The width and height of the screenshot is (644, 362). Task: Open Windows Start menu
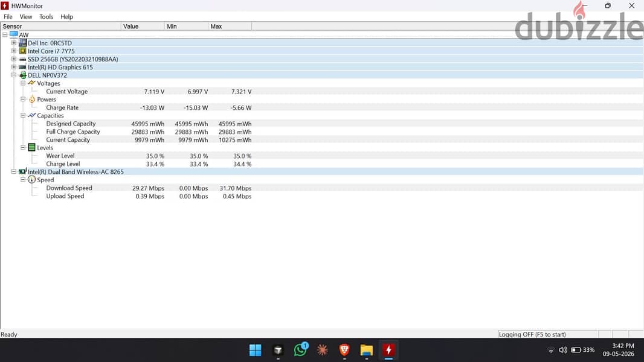click(255, 350)
